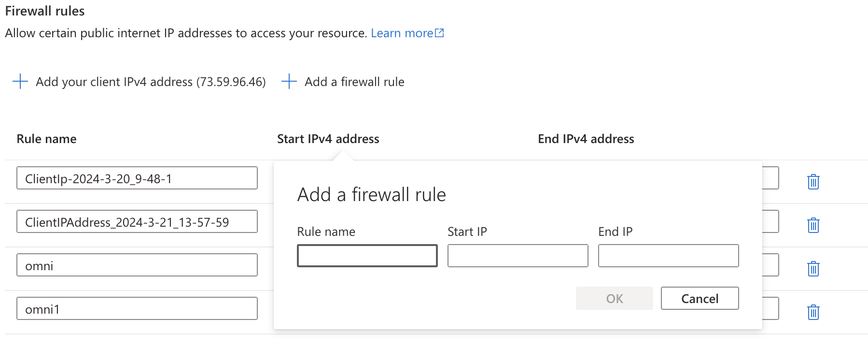
Task: Select the Add your client IPv4 address label
Action: 151,82
